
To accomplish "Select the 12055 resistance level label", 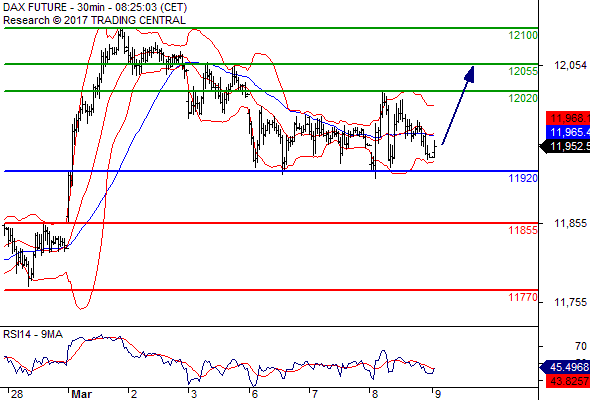I will click(523, 71).
